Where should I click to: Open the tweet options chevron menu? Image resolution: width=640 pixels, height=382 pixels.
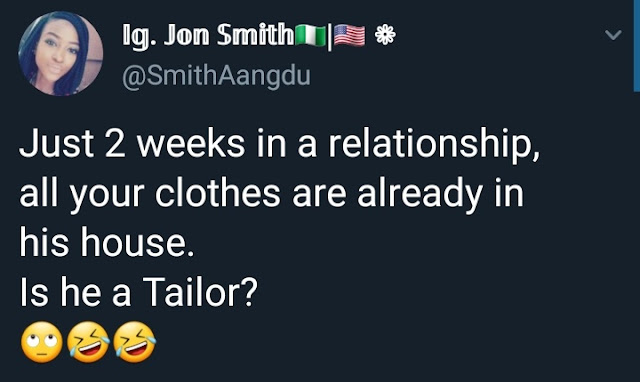click(613, 35)
